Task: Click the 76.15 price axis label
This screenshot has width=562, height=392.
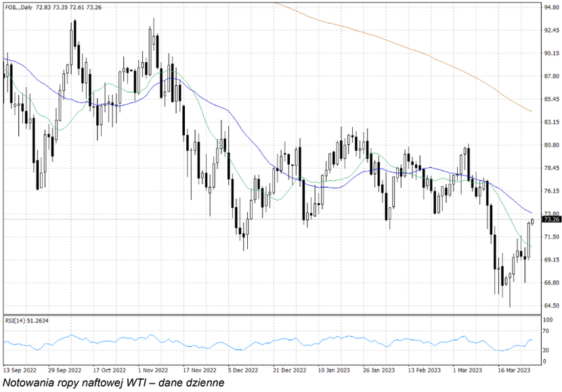Action: 552,191
